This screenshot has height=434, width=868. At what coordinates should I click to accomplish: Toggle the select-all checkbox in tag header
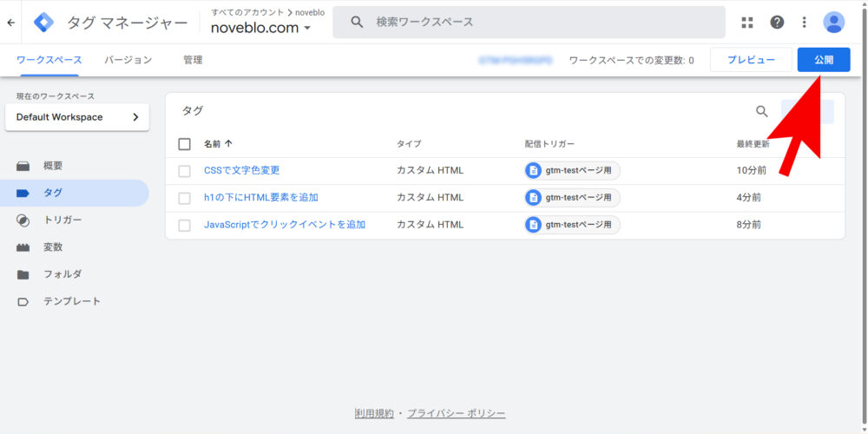pyautogui.click(x=184, y=144)
